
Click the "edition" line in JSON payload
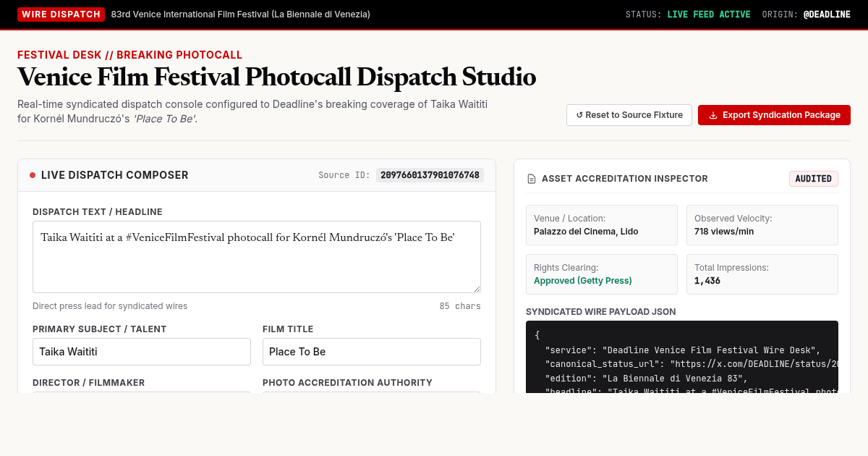(646, 379)
